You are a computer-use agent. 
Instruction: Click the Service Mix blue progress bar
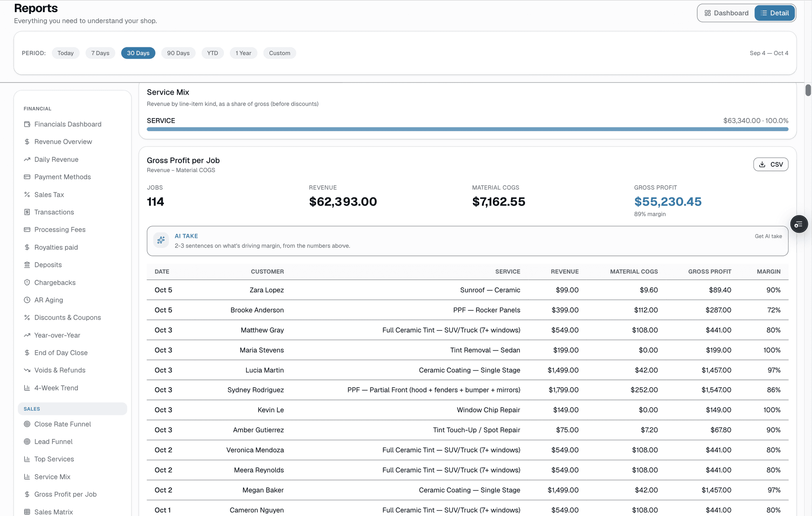click(467, 129)
